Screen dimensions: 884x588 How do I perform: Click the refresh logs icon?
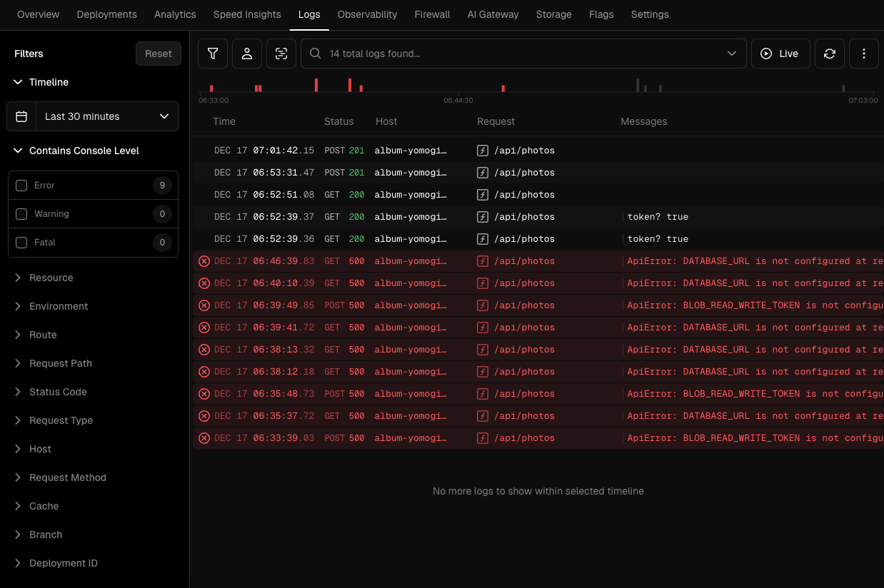[x=829, y=53]
